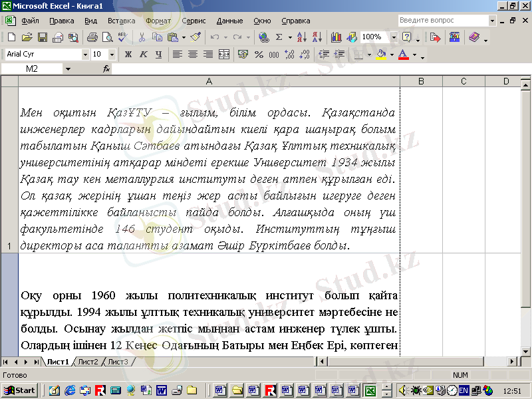
Task: Open the Формат menu
Action: coord(158,21)
